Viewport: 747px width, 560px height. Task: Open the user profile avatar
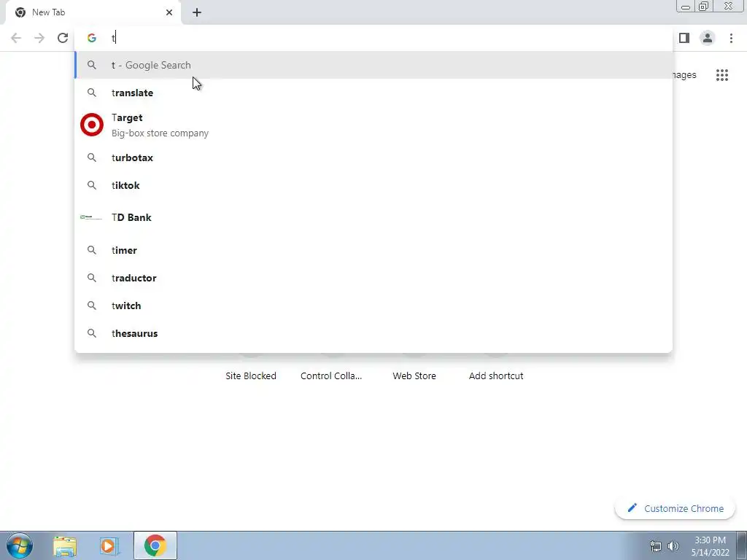tap(708, 38)
